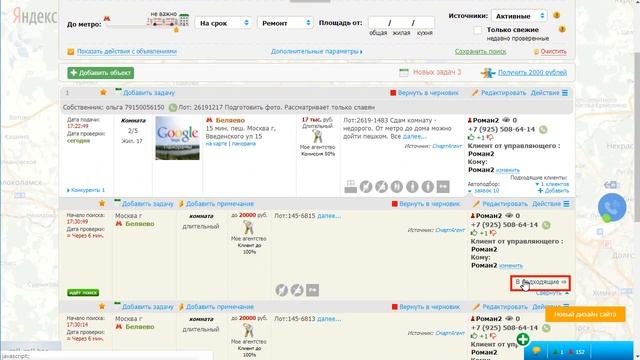This screenshot has width=640, height=360.
Task: Expand Конкуренты 1 in first listing
Action: (x=86, y=190)
